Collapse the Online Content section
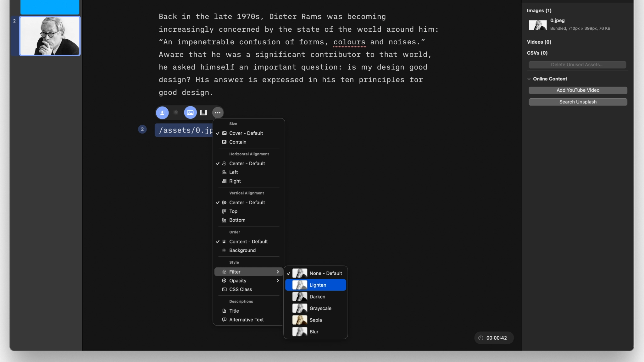The width and height of the screenshot is (644, 362). pyautogui.click(x=529, y=79)
